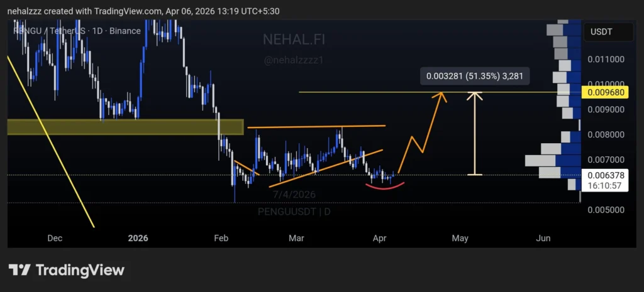Click the yellow 0.009680 price label
Screen dimensions: 644x292
pyautogui.click(x=606, y=92)
